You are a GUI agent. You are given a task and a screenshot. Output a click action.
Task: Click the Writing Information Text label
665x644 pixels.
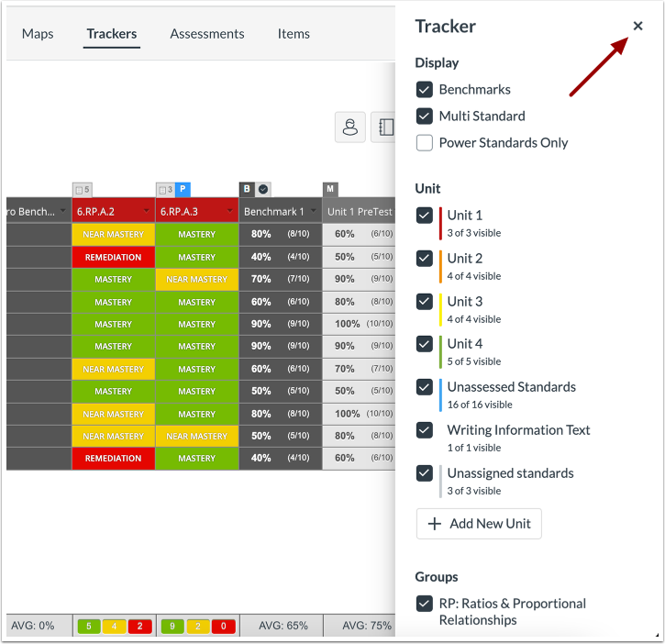[518, 429]
